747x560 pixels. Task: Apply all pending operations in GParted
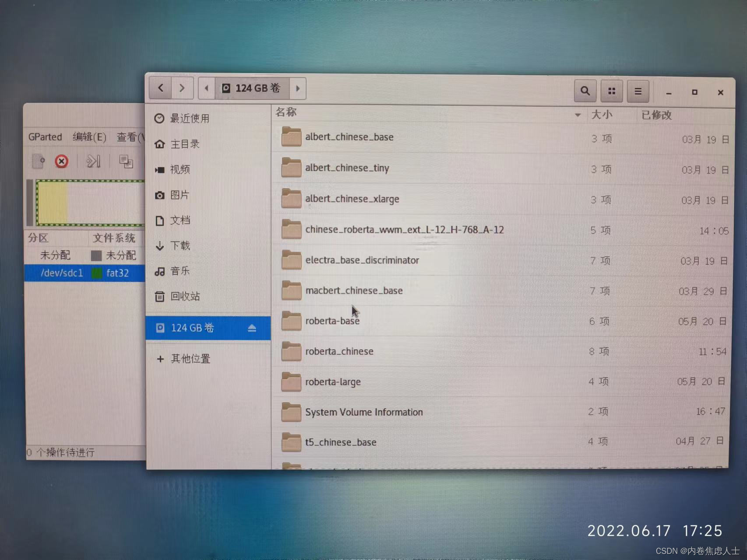(x=93, y=161)
